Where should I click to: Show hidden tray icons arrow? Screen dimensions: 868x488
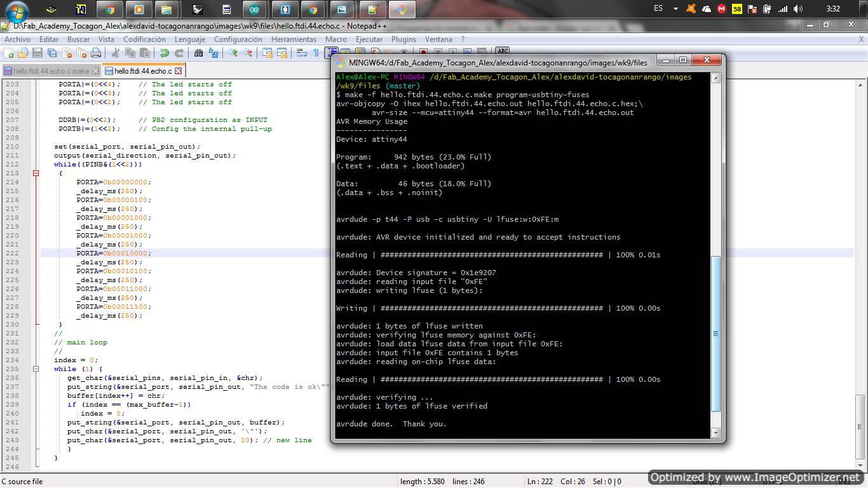(675, 9)
